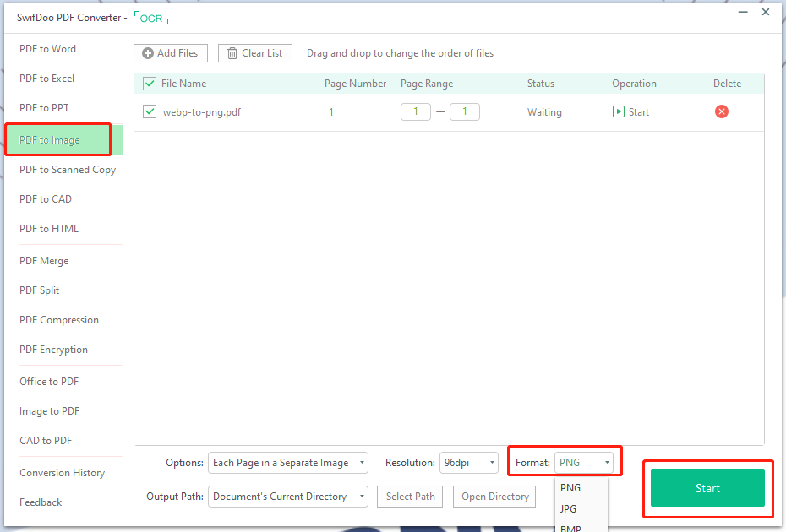Click the Select Path button
Screen dimensions: 786x532
point(410,497)
